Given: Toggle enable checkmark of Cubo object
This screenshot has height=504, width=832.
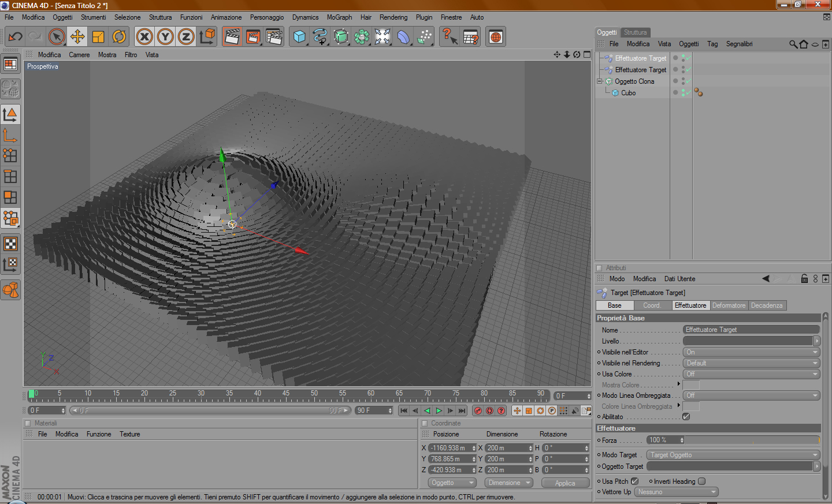Looking at the screenshot, I should point(688,93).
